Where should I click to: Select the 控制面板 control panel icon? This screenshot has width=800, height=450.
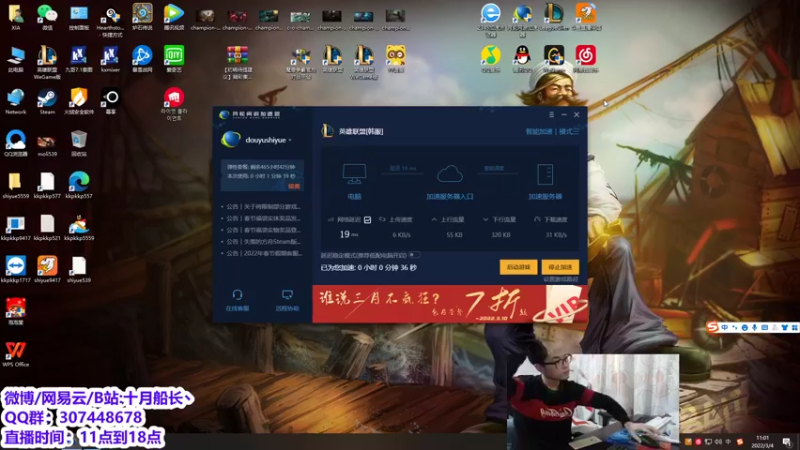[79, 17]
